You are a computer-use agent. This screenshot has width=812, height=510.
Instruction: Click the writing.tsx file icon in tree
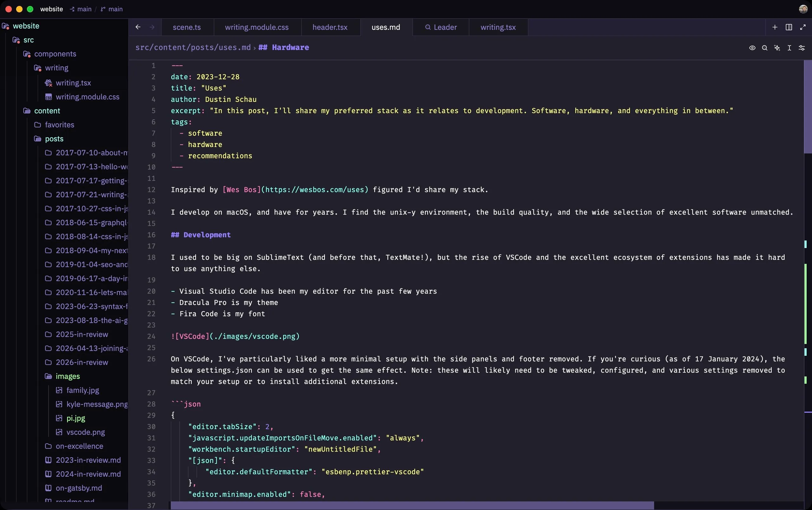(49, 83)
